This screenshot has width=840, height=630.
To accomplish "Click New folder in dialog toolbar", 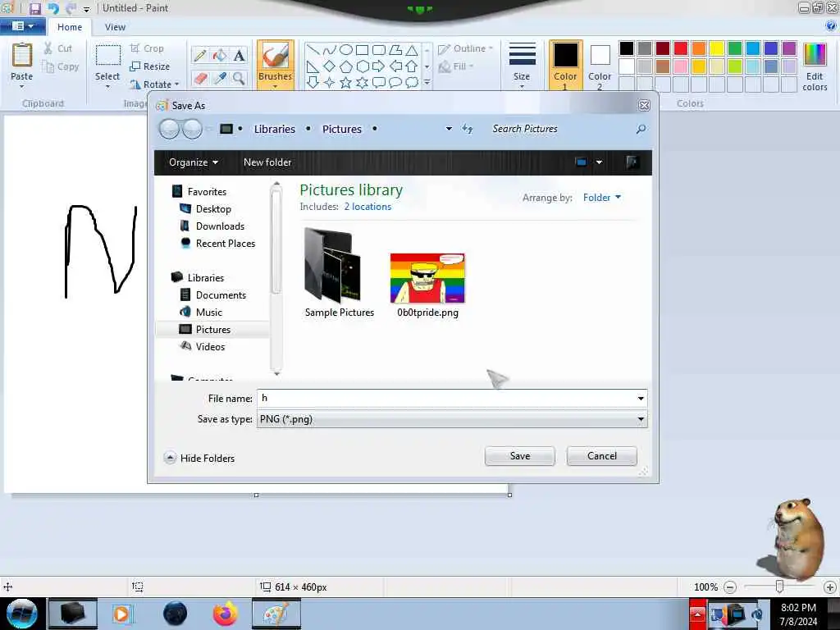I will 267,162.
